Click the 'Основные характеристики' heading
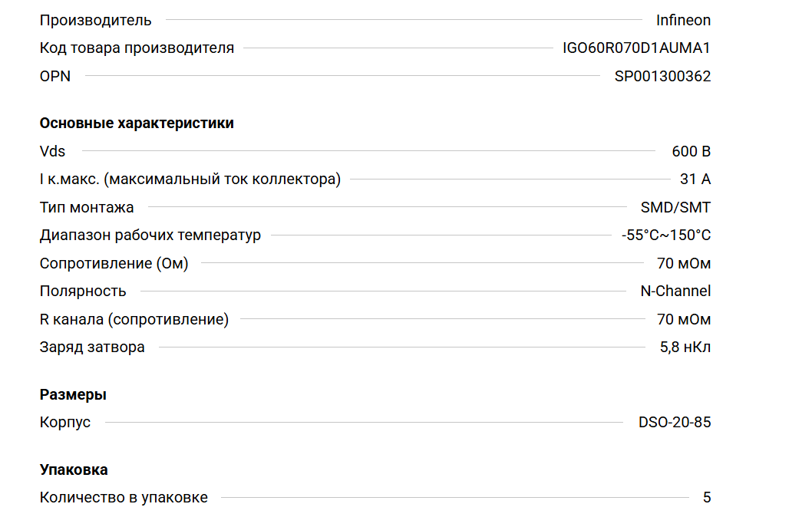 coord(137,124)
